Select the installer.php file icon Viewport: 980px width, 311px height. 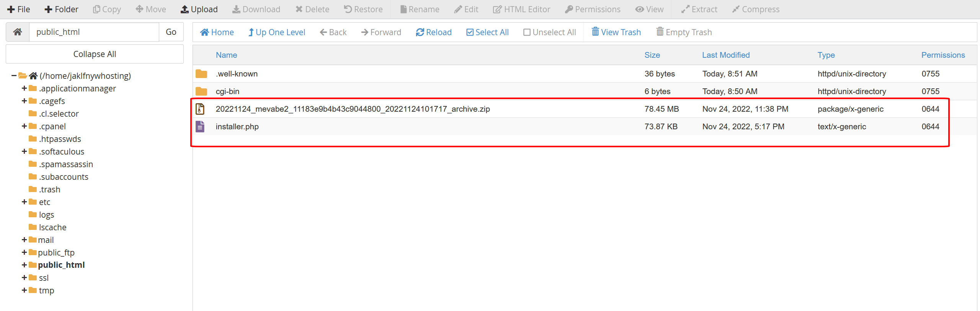tap(200, 127)
